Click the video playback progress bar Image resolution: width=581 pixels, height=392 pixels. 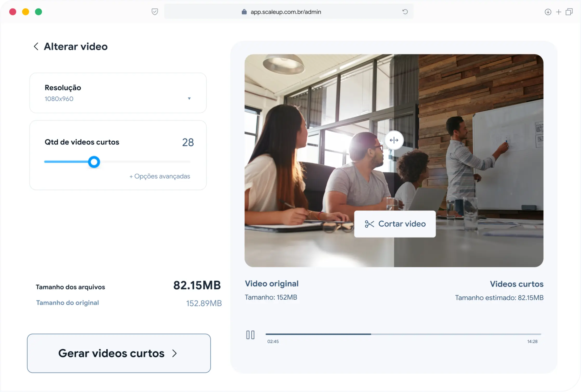403,334
